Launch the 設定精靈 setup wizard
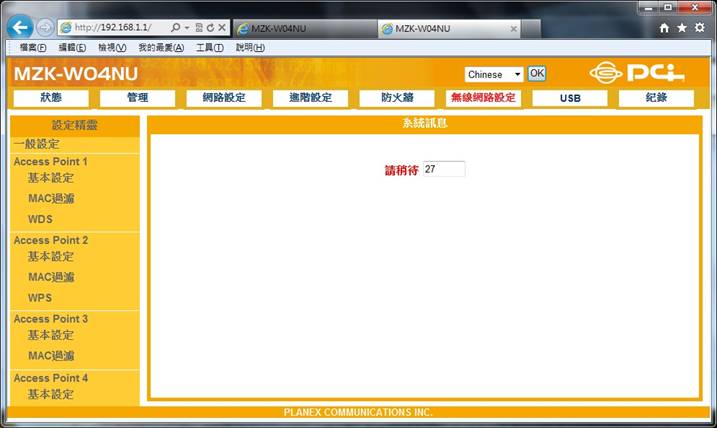Screen dimensions: 717x428 [75, 125]
